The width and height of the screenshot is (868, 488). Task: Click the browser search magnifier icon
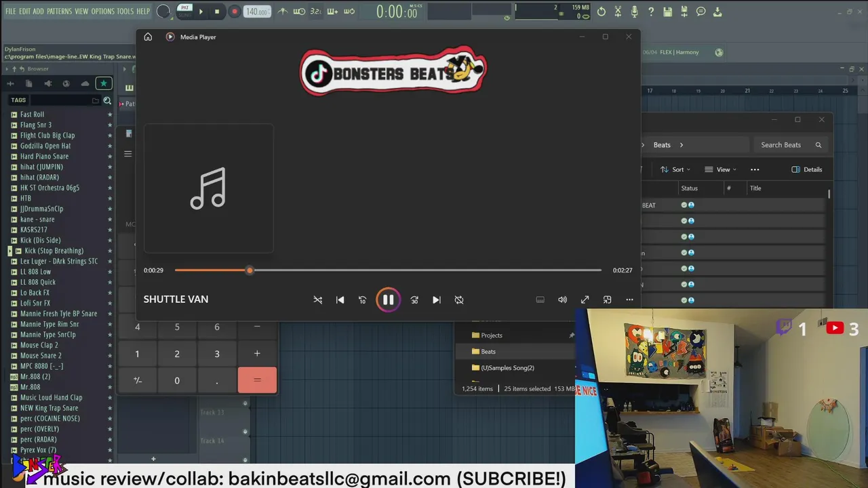(107, 100)
